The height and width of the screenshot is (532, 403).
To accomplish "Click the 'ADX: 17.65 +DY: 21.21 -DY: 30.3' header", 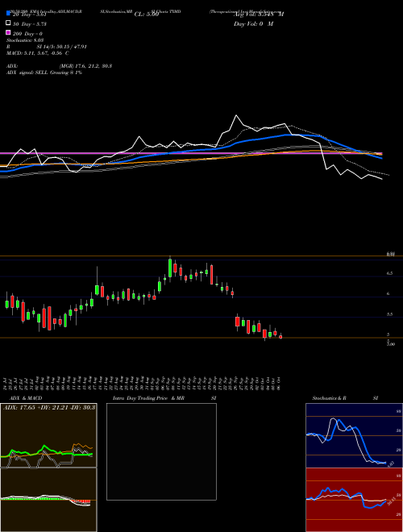I will (x=49, y=407).
